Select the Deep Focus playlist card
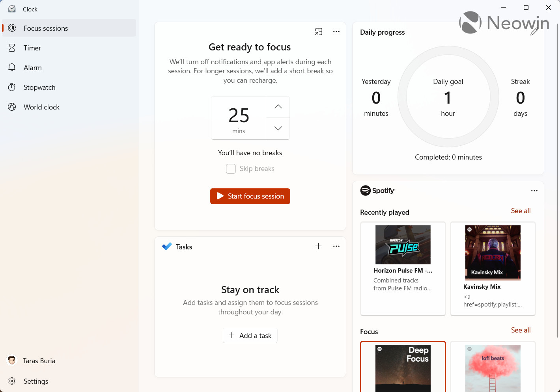This screenshot has width=560, height=392. (403, 367)
